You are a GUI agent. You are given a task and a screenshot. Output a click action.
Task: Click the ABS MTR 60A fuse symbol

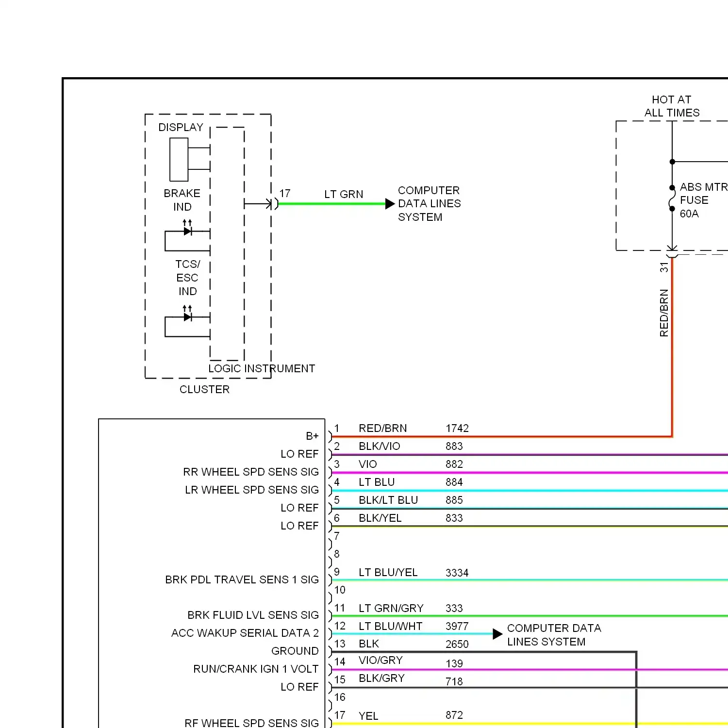tap(672, 199)
